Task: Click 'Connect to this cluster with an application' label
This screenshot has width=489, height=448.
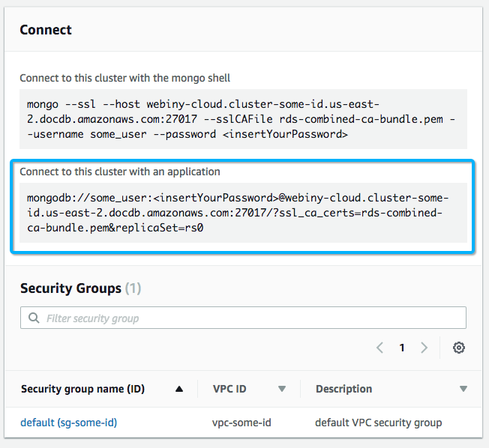Action: (120, 172)
